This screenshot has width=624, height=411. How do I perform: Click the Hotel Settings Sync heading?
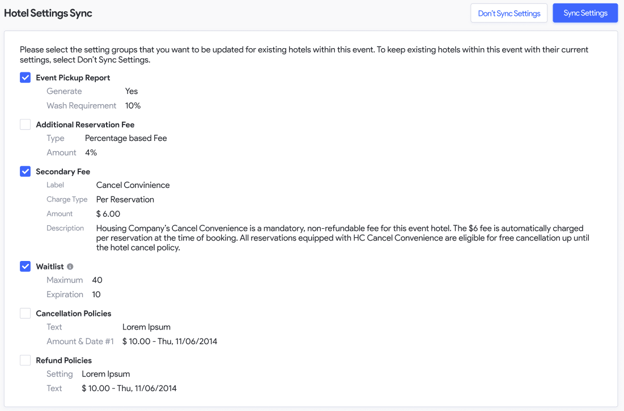(x=48, y=13)
